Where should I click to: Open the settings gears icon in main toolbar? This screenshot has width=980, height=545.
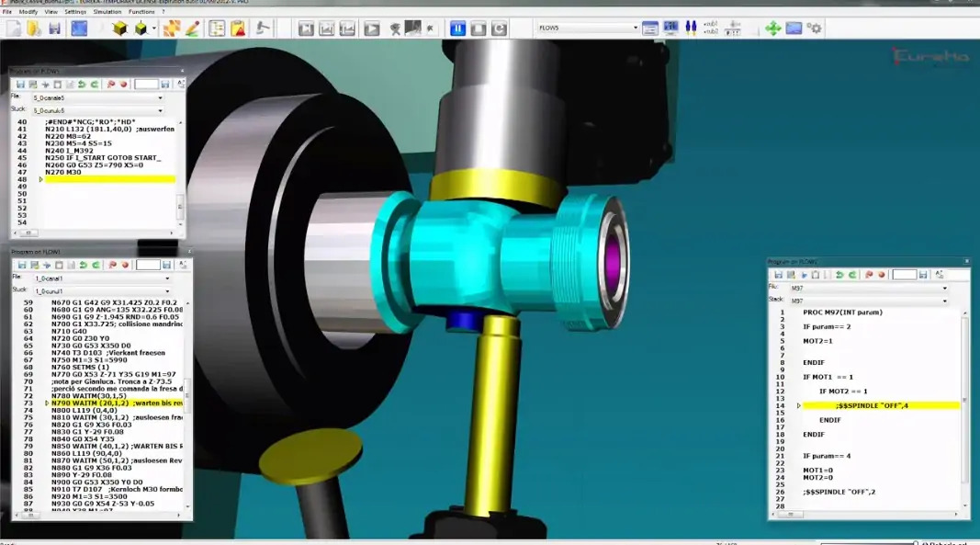click(x=815, y=28)
